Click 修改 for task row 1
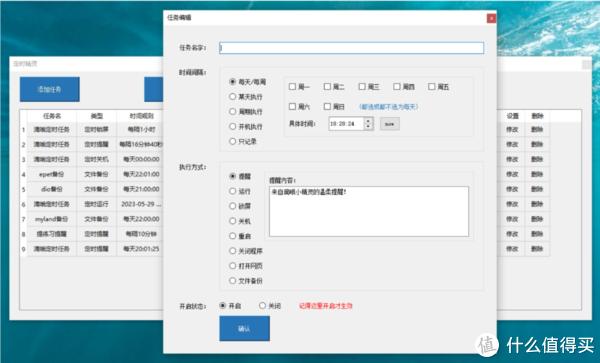The image size is (600, 363). coord(512,129)
